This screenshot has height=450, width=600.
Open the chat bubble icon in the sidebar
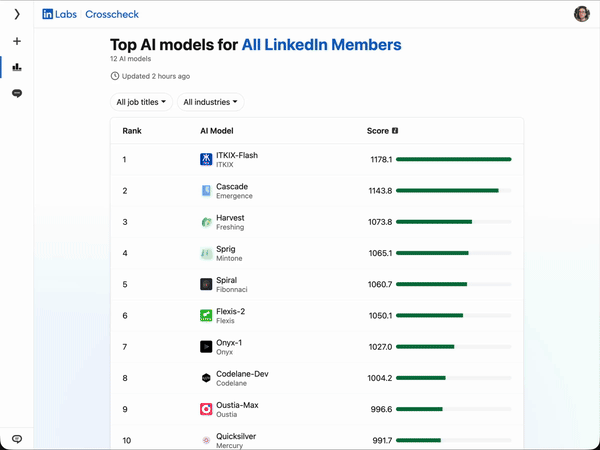[17, 93]
